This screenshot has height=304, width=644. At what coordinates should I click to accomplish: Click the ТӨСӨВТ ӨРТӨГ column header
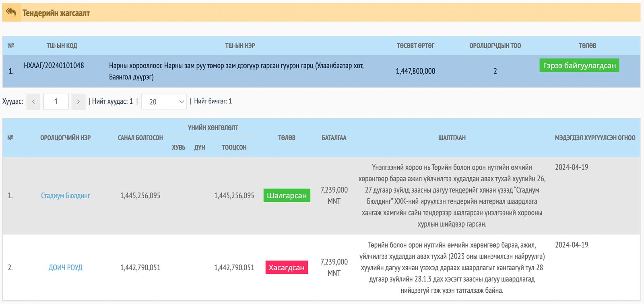point(415,46)
